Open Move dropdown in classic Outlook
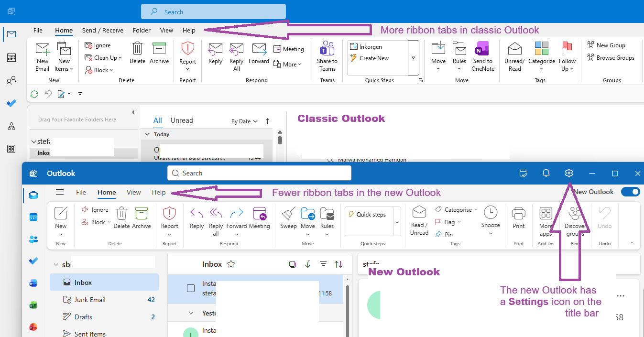The height and width of the screenshot is (337, 644). pyautogui.click(x=438, y=56)
